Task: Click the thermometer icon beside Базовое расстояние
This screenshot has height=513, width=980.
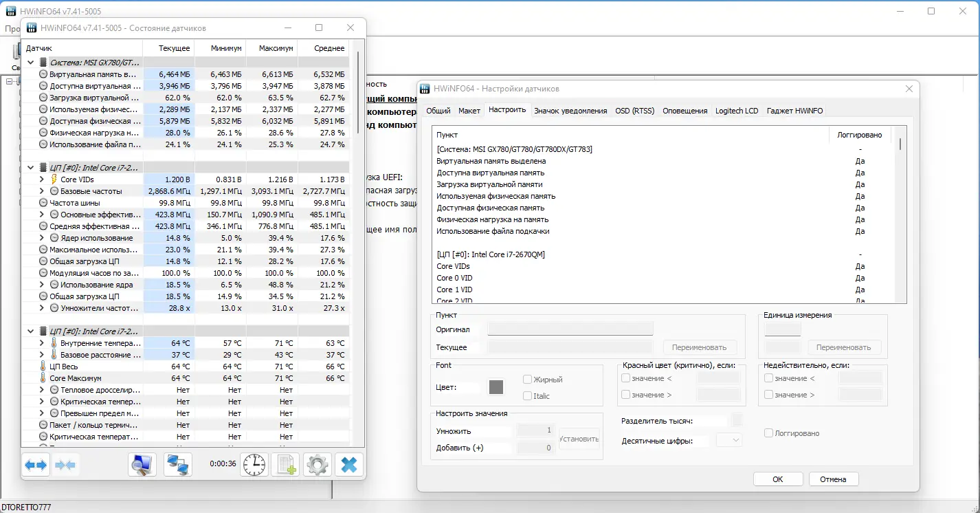Action: click(x=54, y=355)
